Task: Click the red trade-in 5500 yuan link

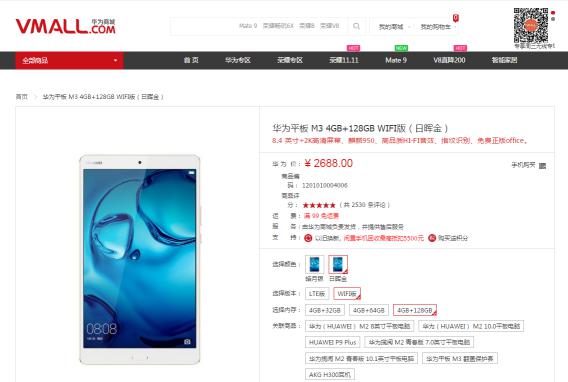Action: click(x=384, y=238)
